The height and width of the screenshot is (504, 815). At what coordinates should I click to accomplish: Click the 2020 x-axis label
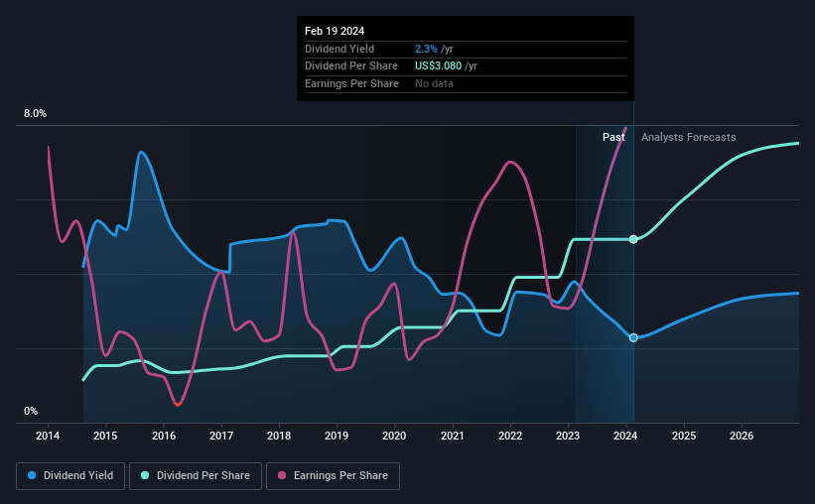(x=394, y=436)
